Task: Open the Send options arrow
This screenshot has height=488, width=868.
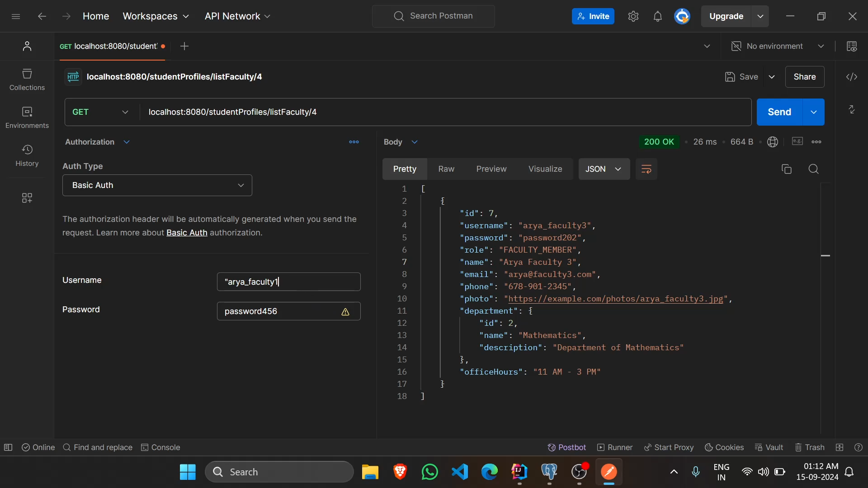Action: [x=814, y=112]
